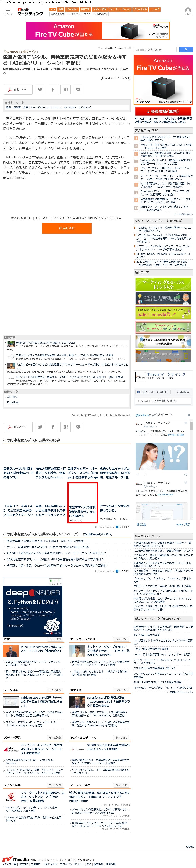Click the bottom Pocket save icon
Viewport: 196px width, 868px height.
pyautogui.click(x=78, y=427)
